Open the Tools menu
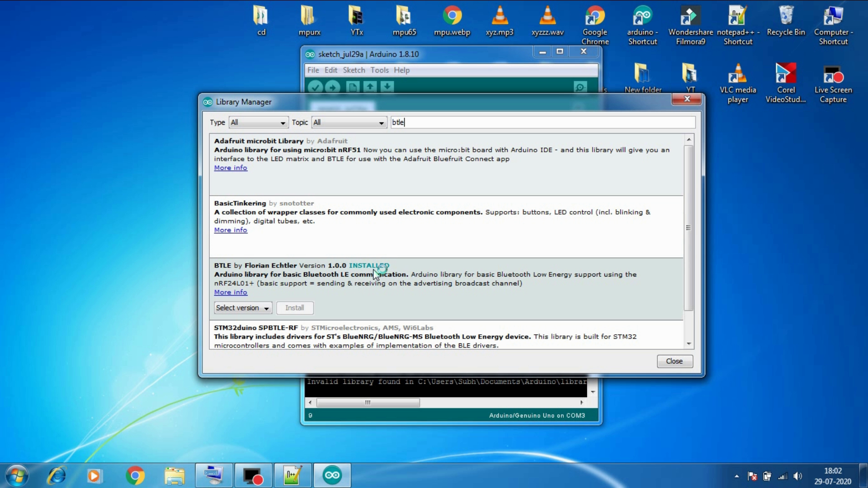The height and width of the screenshot is (488, 868). click(x=379, y=70)
